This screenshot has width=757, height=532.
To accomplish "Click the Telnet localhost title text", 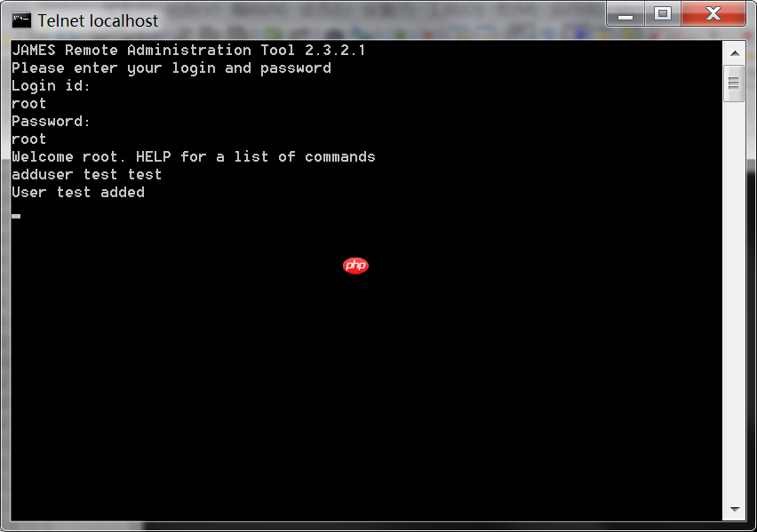I will (x=98, y=20).
